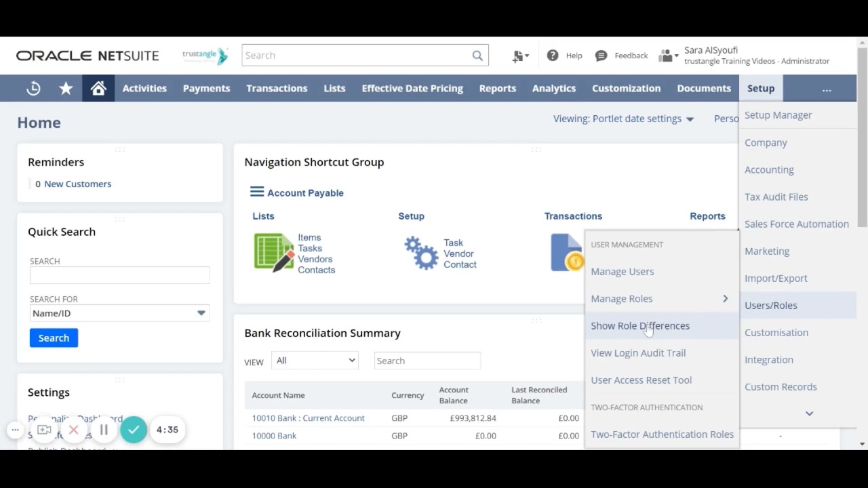Select Import/Export in Setup menu

point(797,278)
